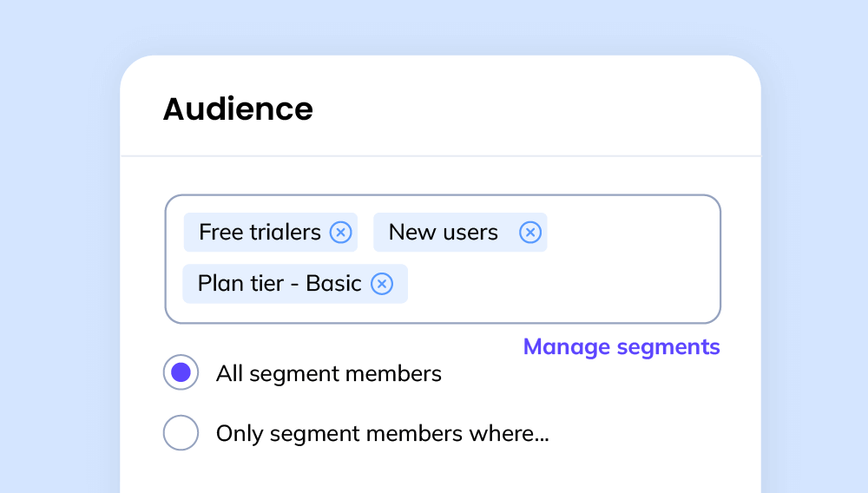This screenshot has height=493, width=868.
Task: Select the All segment members radio button
Action: (x=181, y=372)
